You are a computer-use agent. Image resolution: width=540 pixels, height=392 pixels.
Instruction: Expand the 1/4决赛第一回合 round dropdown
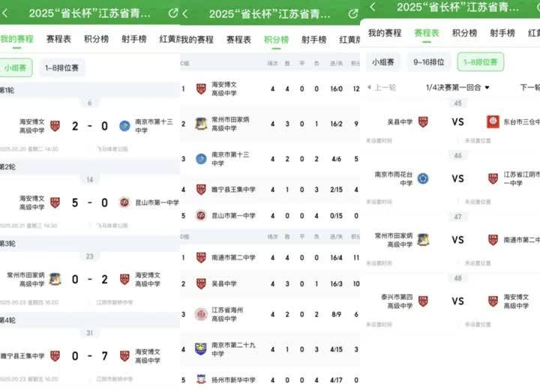point(457,88)
